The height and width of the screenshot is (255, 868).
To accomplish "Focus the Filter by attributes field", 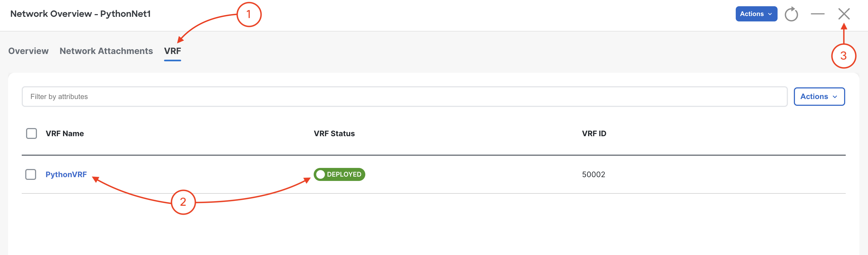I will coord(404,97).
